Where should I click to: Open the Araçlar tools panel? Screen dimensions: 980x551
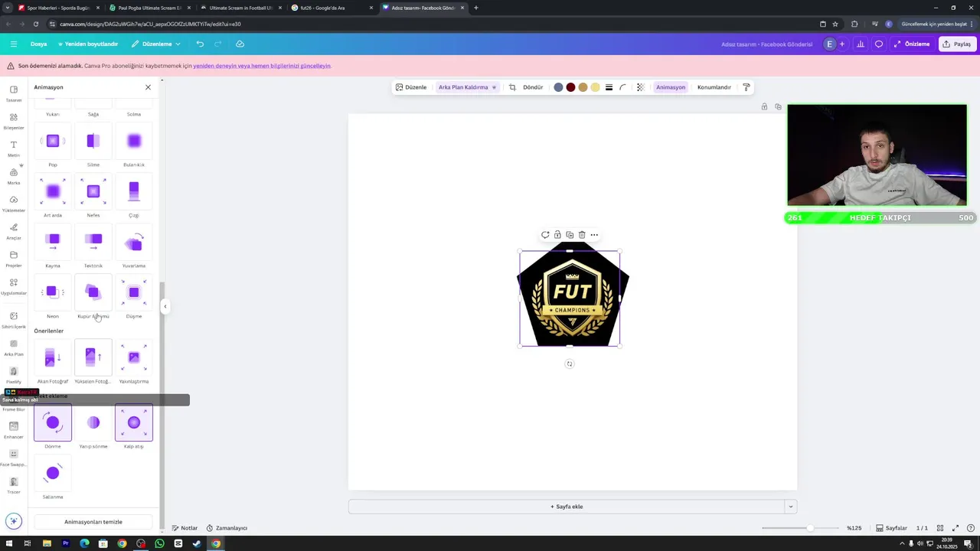(14, 231)
